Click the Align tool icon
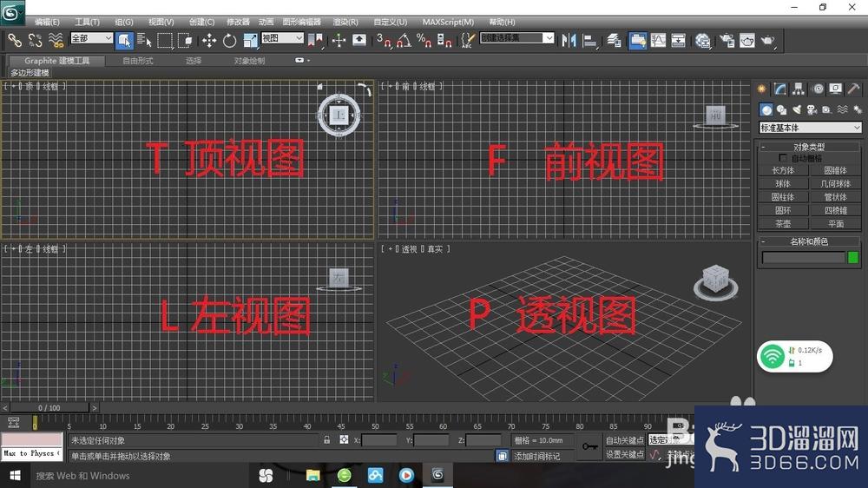Viewport: 868px width, 488px height. (x=590, y=40)
